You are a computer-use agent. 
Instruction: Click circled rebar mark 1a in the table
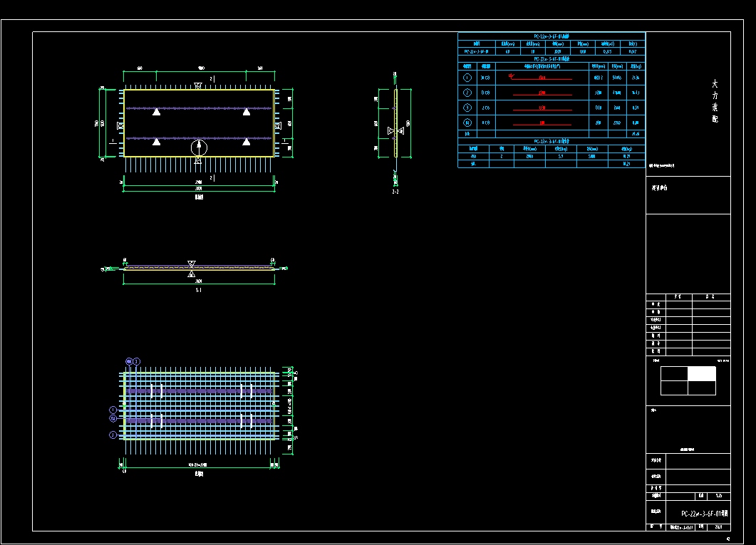[x=467, y=123]
